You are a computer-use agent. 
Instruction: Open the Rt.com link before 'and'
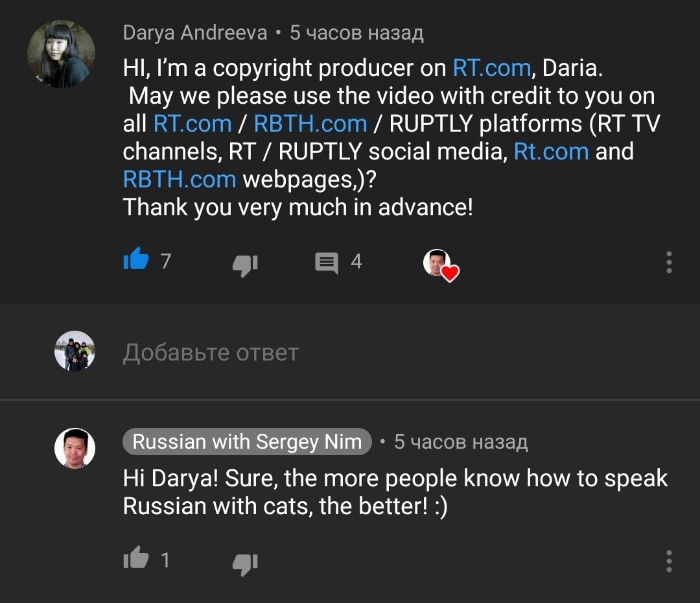click(x=551, y=152)
